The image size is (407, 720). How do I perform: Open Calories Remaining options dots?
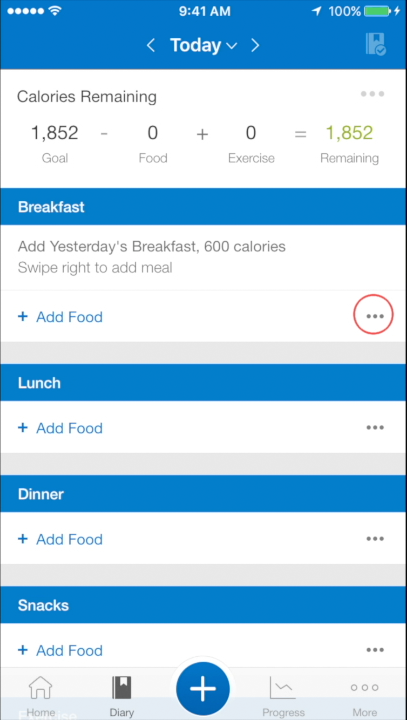tap(373, 94)
